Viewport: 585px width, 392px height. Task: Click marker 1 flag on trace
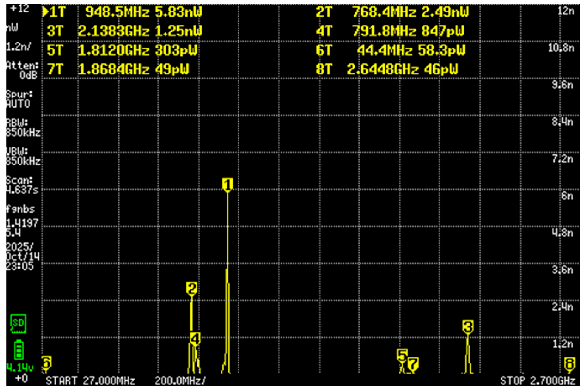(227, 184)
